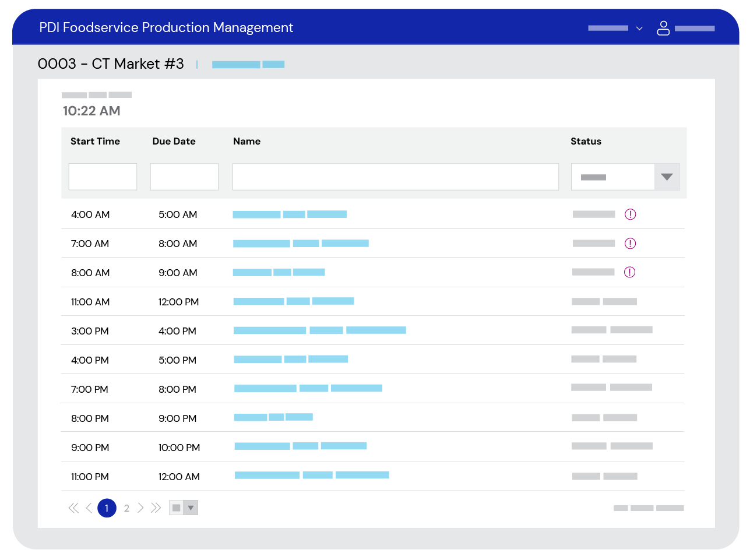Click the warning icon on the 7:00 AM row
The height and width of the screenshot is (560, 750).
(x=630, y=244)
